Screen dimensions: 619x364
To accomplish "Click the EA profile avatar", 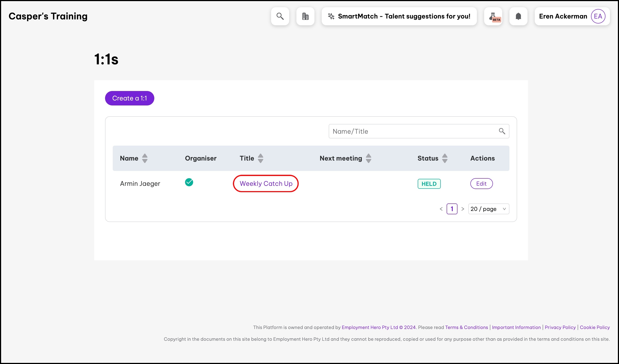I will tap(598, 16).
